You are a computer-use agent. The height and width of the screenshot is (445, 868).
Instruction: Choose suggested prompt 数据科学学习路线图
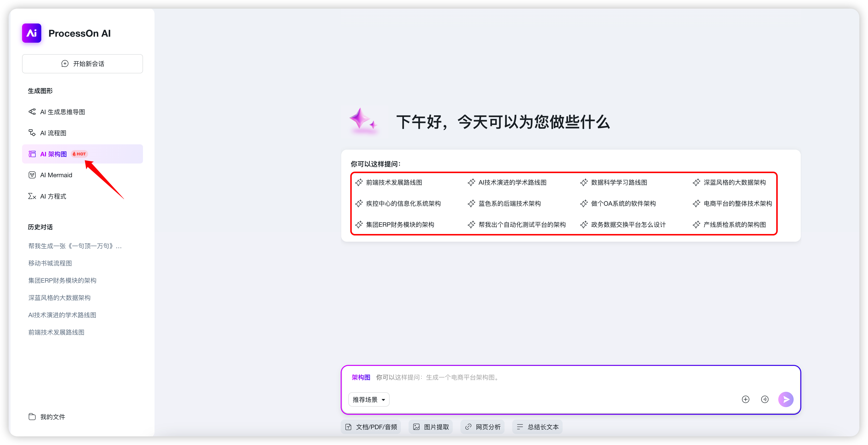614,183
